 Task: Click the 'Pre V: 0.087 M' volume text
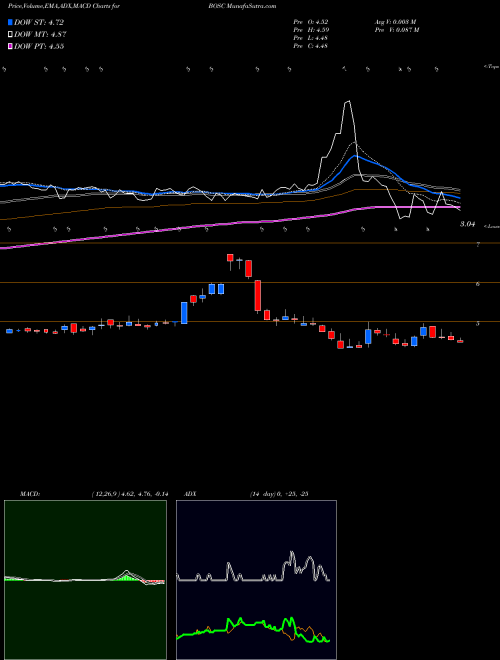[397, 30]
